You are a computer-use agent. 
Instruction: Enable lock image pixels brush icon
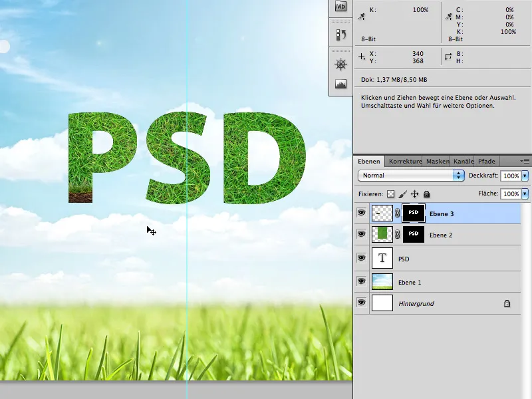coord(402,194)
